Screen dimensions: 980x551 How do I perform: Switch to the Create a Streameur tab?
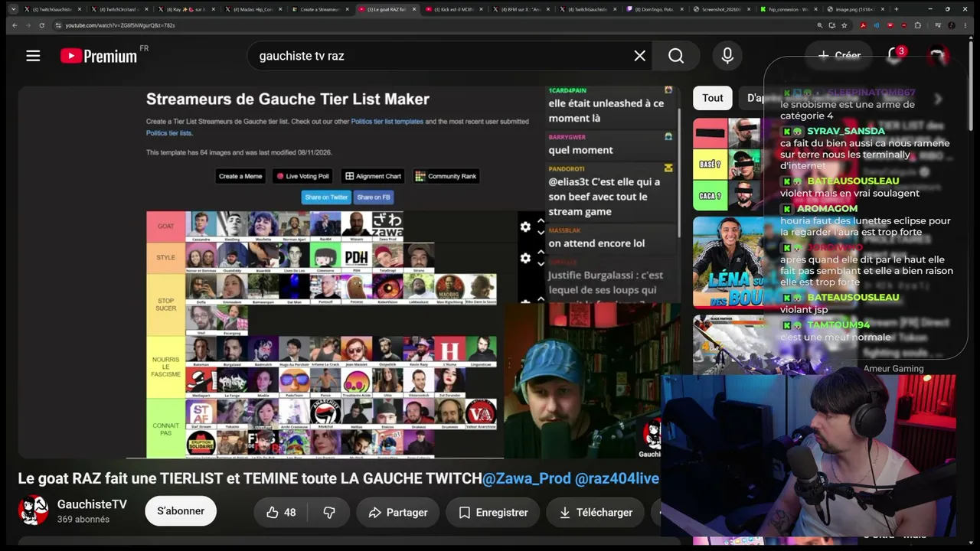coord(322,9)
